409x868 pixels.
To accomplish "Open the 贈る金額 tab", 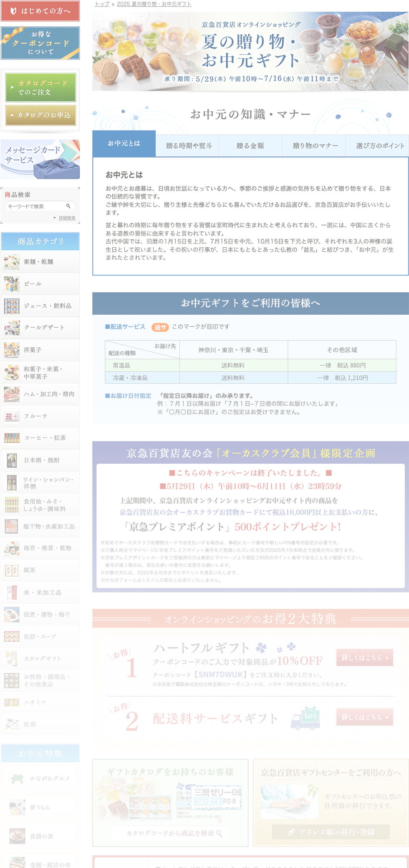I will click(250, 146).
